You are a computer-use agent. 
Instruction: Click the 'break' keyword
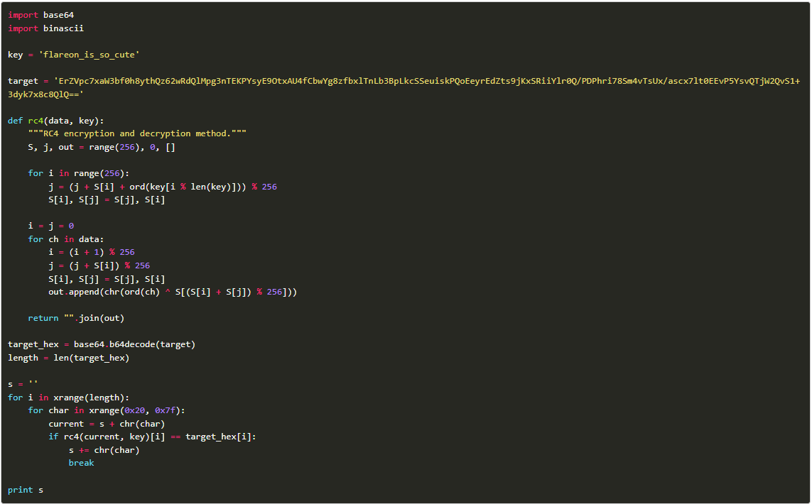click(x=81, y=463)
